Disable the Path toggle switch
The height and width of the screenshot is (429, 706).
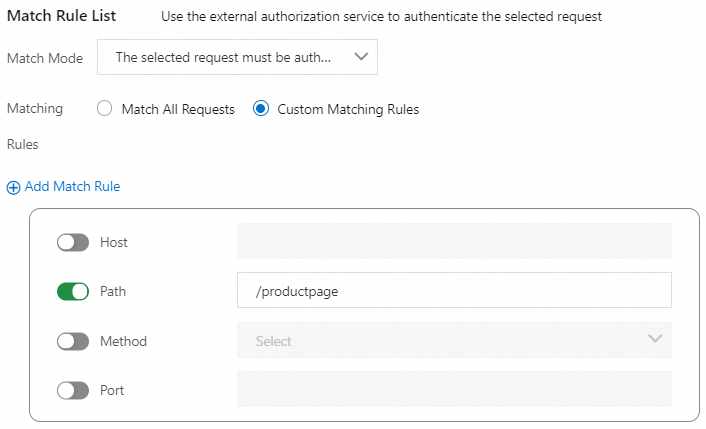[73, 292]
